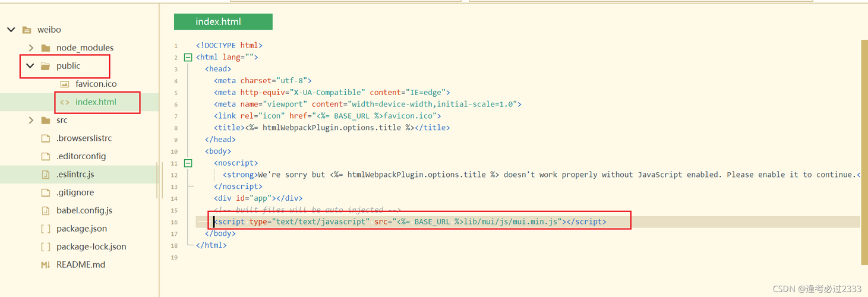Viewport: 868px width, 297px height.
Task: Click the closing noscript tag
Action: [238, 187]
